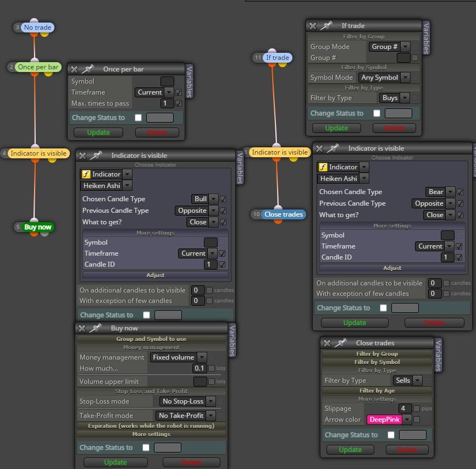Open Variables tab of Close trades
Screen dimensions: 476x469
click(438, 355)
